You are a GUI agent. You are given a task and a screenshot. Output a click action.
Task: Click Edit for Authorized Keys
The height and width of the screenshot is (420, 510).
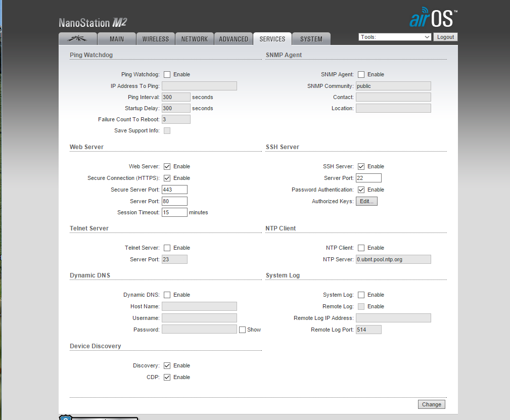pos(366,201)
